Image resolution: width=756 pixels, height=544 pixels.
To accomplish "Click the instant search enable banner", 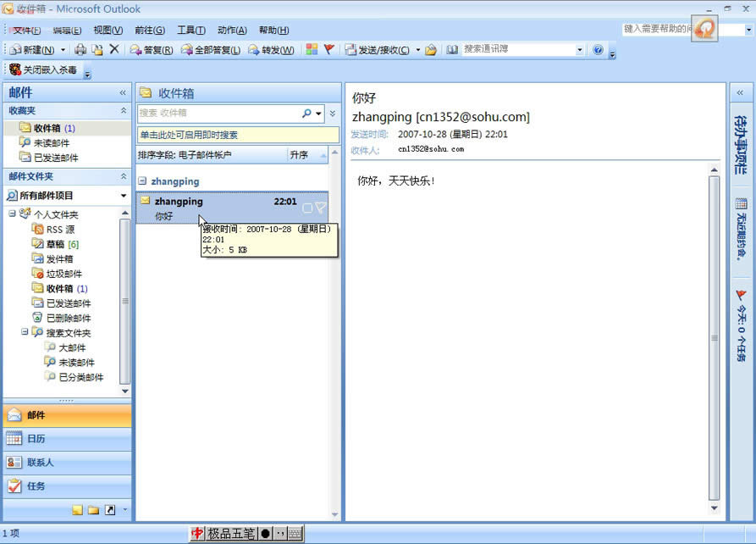I will pyautogui.click(x=238, y=135).
